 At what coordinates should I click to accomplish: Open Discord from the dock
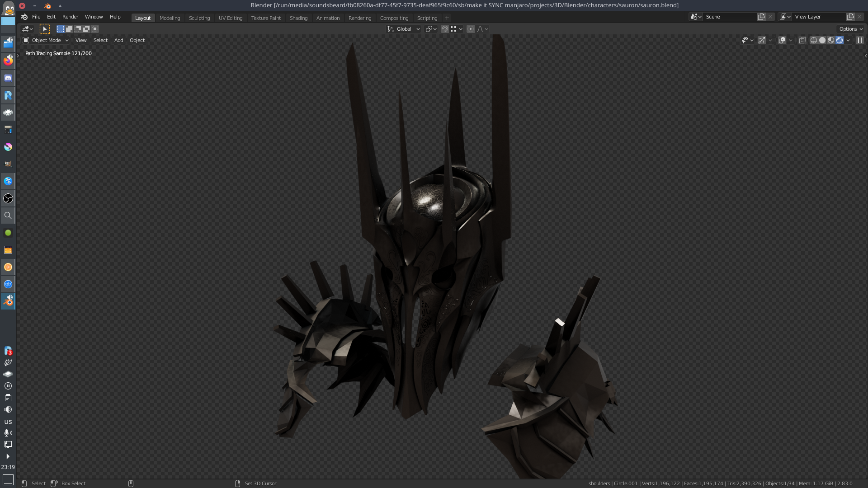(8, 78)
